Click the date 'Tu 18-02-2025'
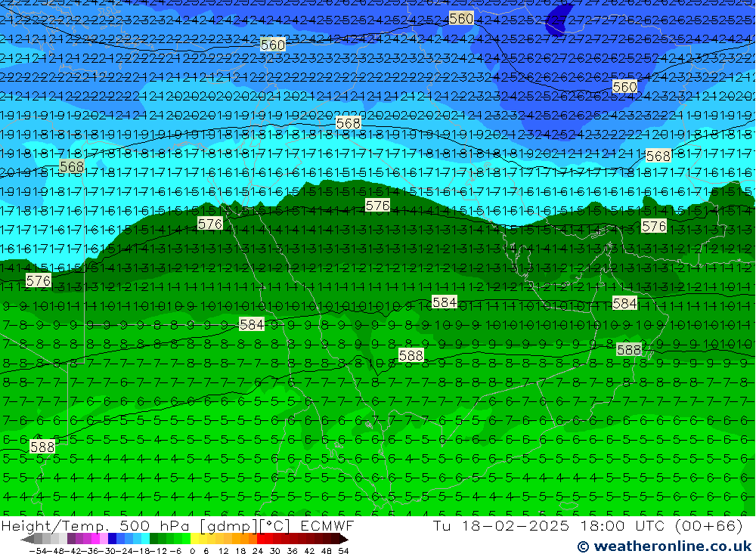This screenshot has width=756, height=554. [500, 525]
